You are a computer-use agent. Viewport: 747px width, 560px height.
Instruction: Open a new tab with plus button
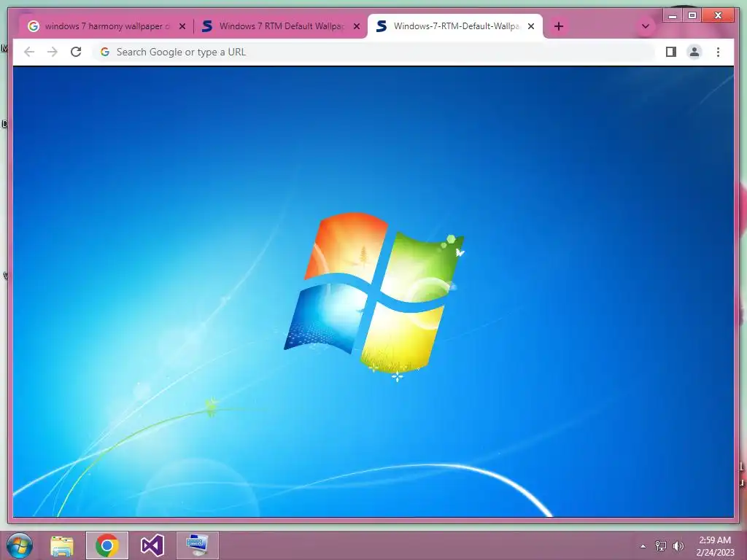(559, 26)
